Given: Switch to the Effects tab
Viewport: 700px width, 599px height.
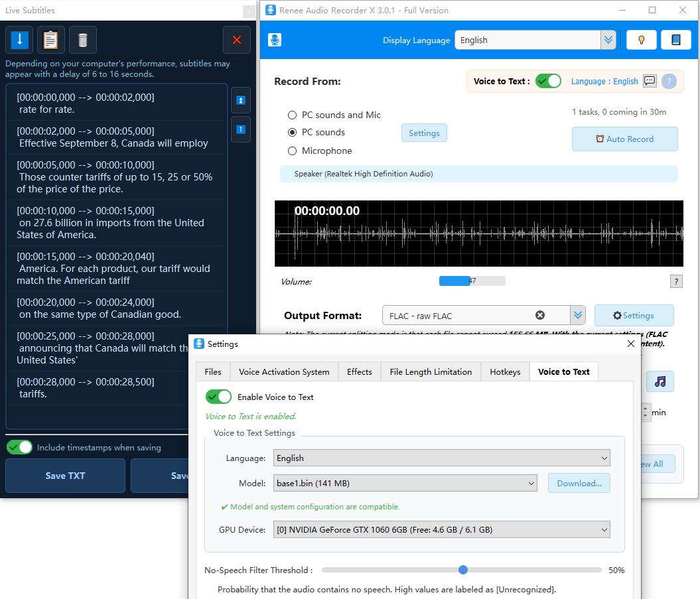Looking at the screenshot, I should coord(360,372).
